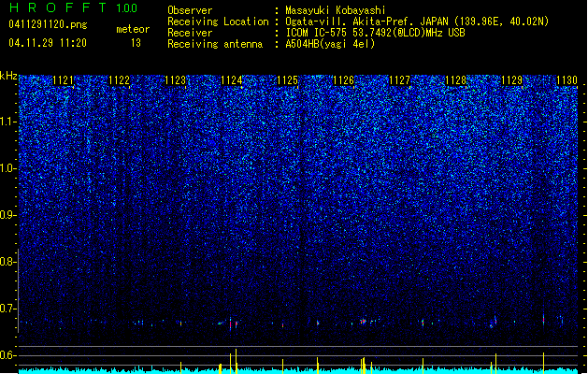Select the file name 0411291120.png
This screenshot has width=588, height=374.
tap(48, 25)
